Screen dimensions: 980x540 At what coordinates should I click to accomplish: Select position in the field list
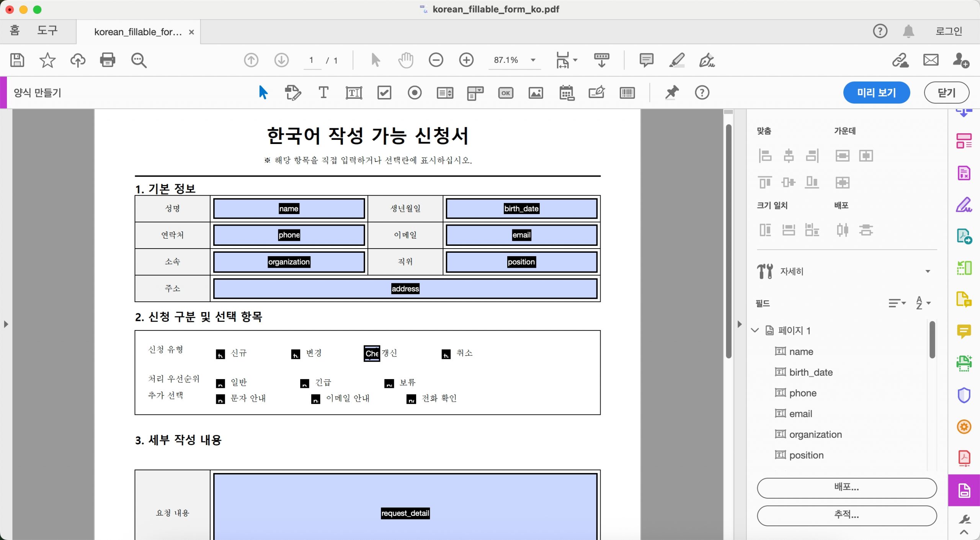806,455
